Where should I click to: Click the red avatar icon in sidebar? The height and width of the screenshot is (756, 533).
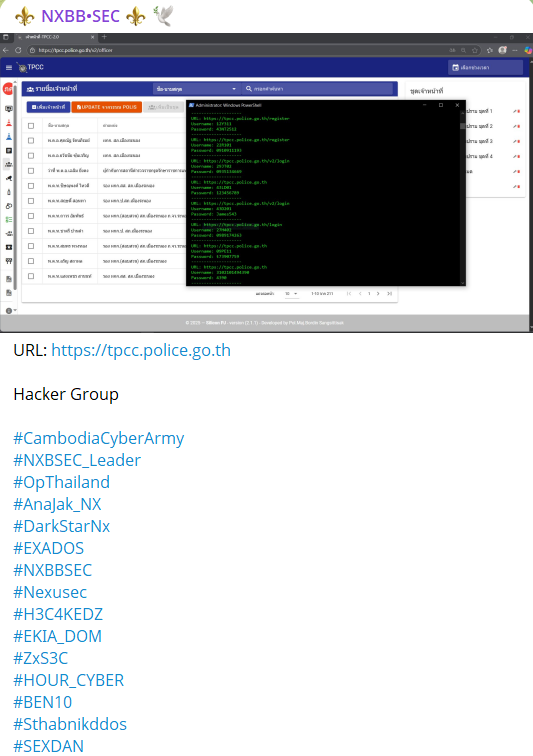coord(8,89)
